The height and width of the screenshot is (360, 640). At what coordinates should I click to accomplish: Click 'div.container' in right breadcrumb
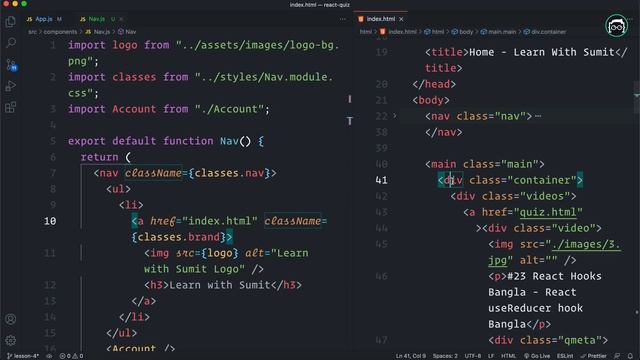pos(545,31)
